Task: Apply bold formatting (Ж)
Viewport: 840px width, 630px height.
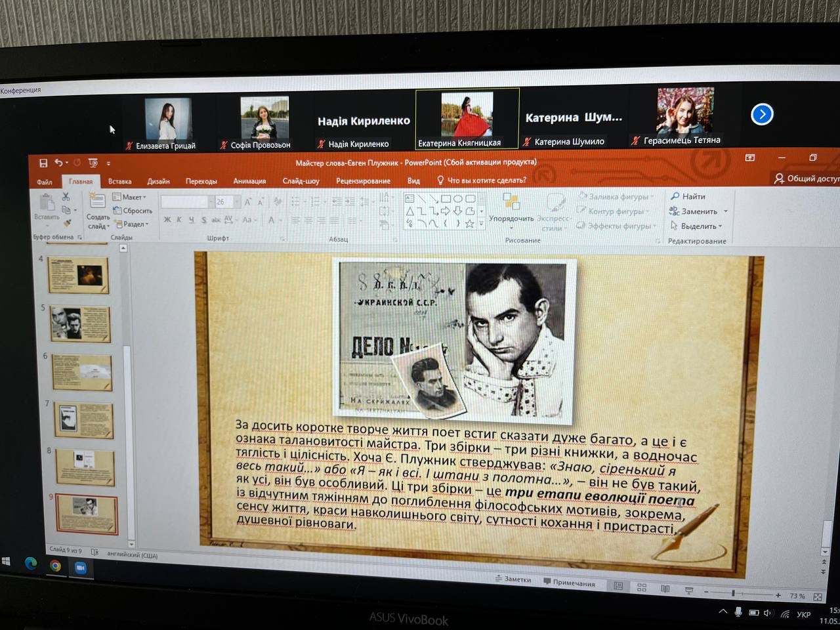Action: tap(167, 220)
